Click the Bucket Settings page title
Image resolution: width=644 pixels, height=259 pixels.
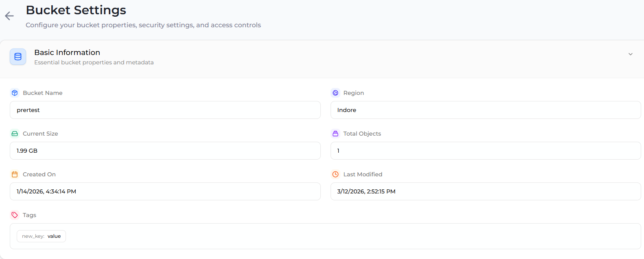coord(76,10)
